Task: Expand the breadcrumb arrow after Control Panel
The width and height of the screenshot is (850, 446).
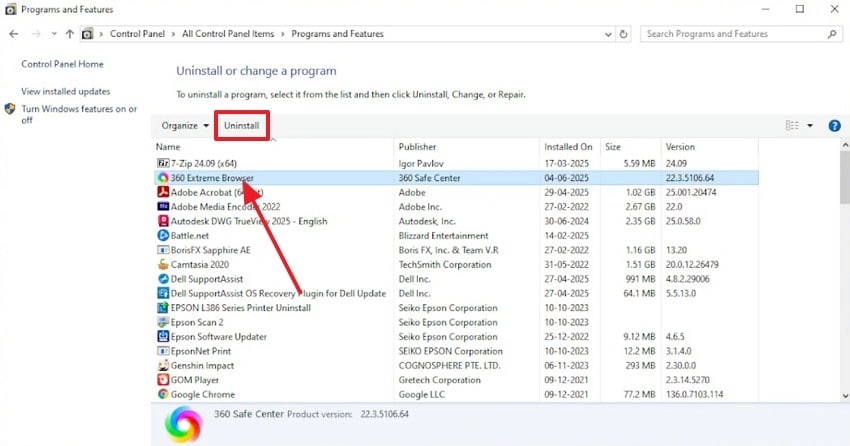Action: pyautogui.click(x=173, y=34)
